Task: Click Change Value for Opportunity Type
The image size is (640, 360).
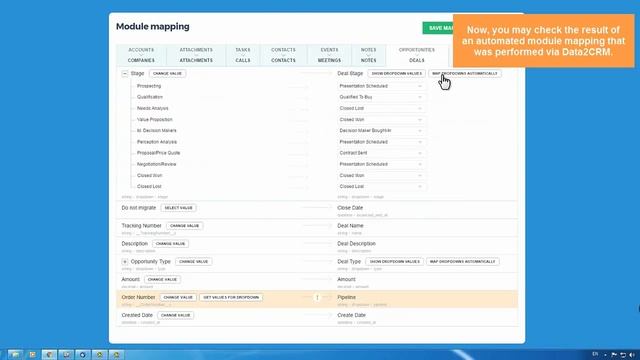Action: pyautogui.click(x=193, y=262)
